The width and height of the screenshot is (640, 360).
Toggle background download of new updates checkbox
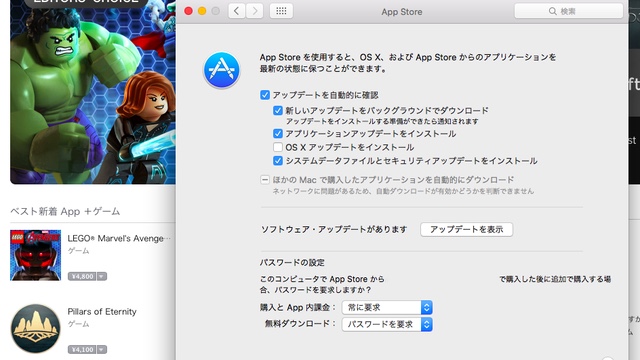click(278, 111)
